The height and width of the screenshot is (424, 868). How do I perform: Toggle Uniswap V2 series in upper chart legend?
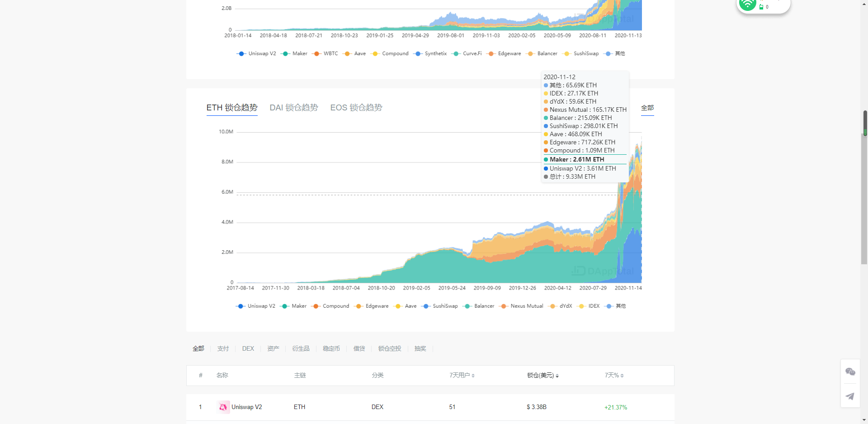pyautogui.click(x=256, y=53)
